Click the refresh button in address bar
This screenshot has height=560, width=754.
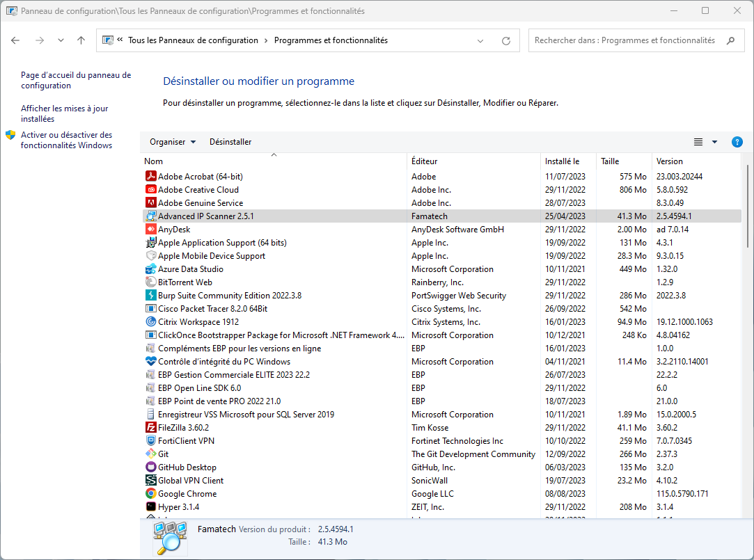[x=506, y=41]
